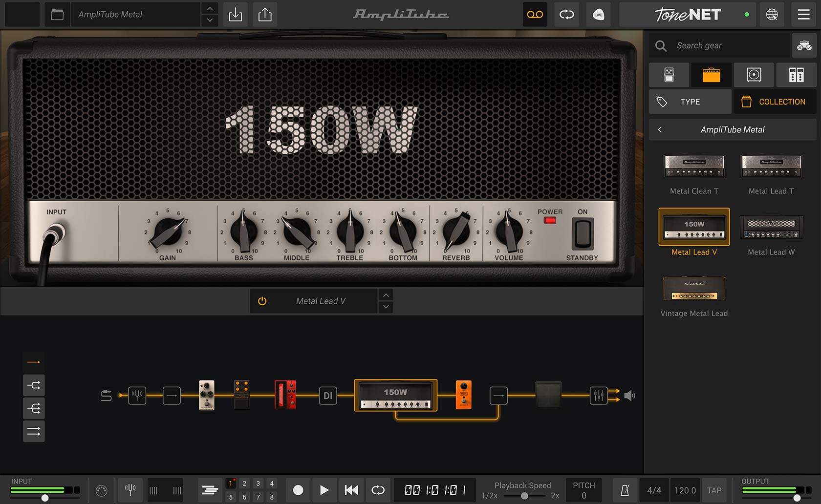Image resolution: width=821 pixels, height=504 pixels.
Task: Click the MIDI icon in the bottom bar
Action: click(102, 490)
